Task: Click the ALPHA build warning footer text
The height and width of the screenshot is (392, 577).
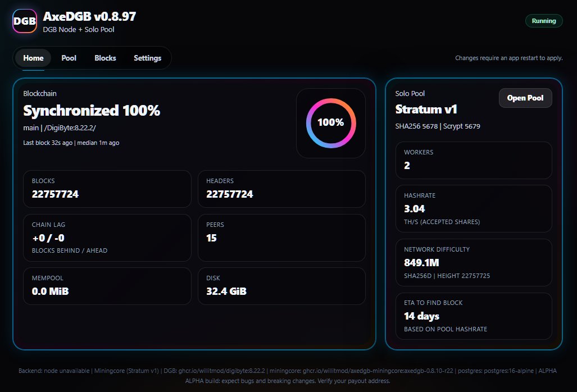Action: tap(288, 381)
